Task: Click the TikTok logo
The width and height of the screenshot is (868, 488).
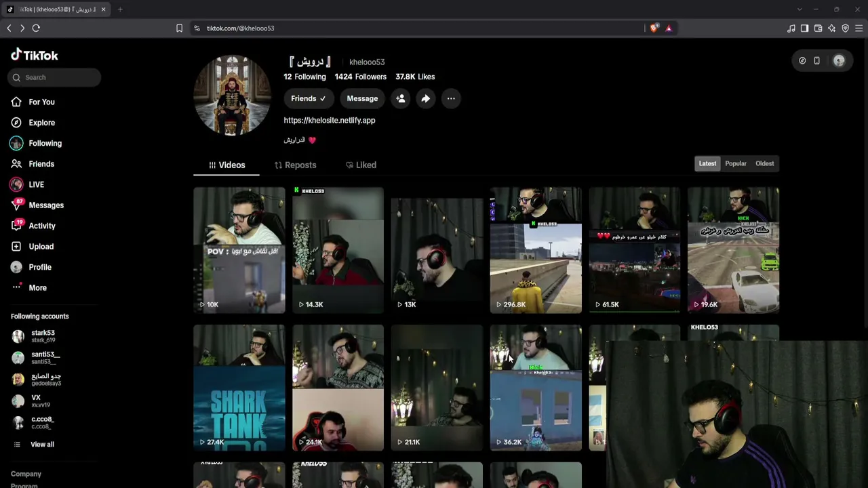Action: point(35,55)
